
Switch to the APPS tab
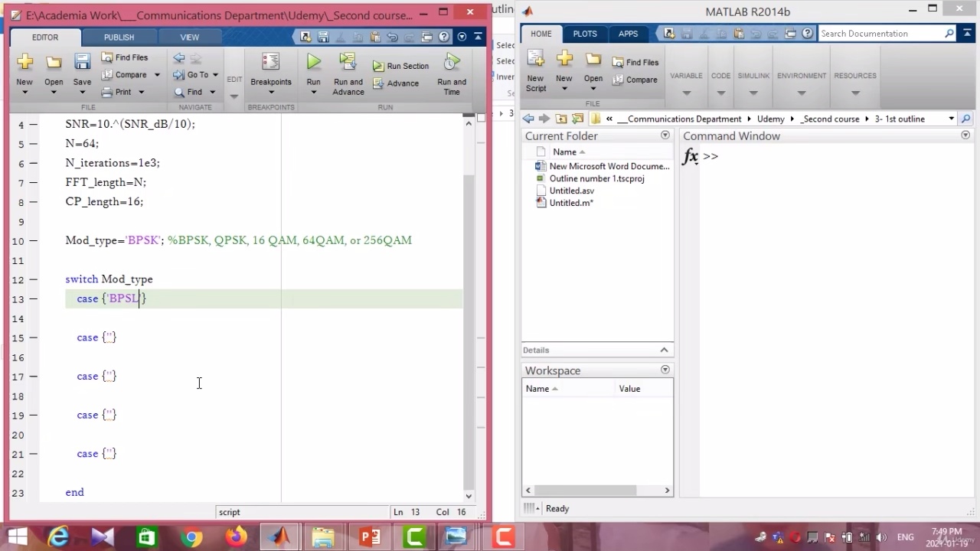pyautogui.click(x=628, y=34)
